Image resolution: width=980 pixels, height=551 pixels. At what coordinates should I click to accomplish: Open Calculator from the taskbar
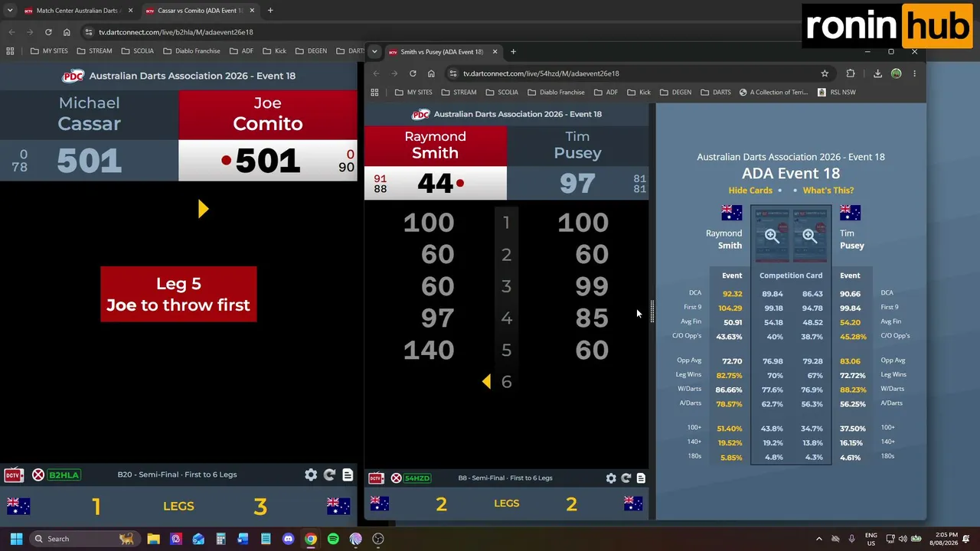point(220,539)
